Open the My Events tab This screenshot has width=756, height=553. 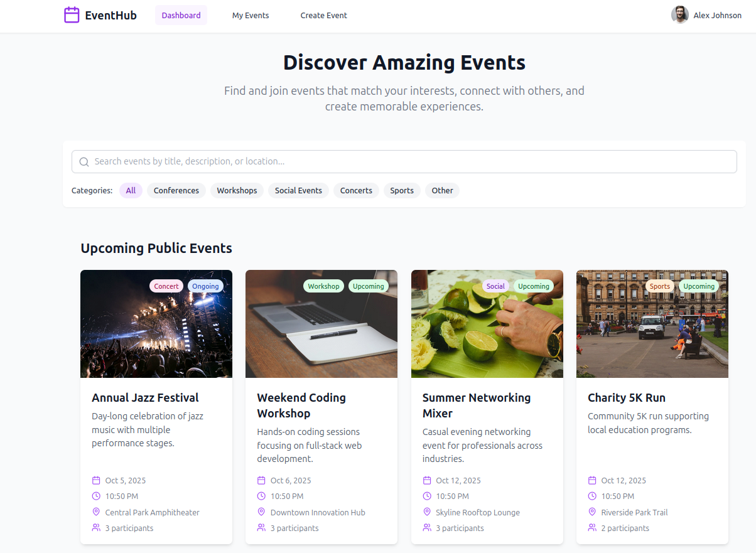point(251,16)
